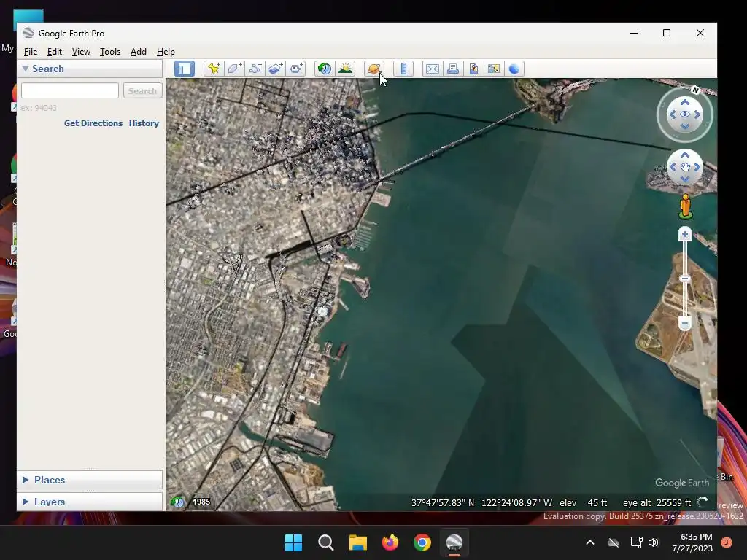Select the Add Path tool
This screenshot has height=560, width=747.
tap(255, 69)
